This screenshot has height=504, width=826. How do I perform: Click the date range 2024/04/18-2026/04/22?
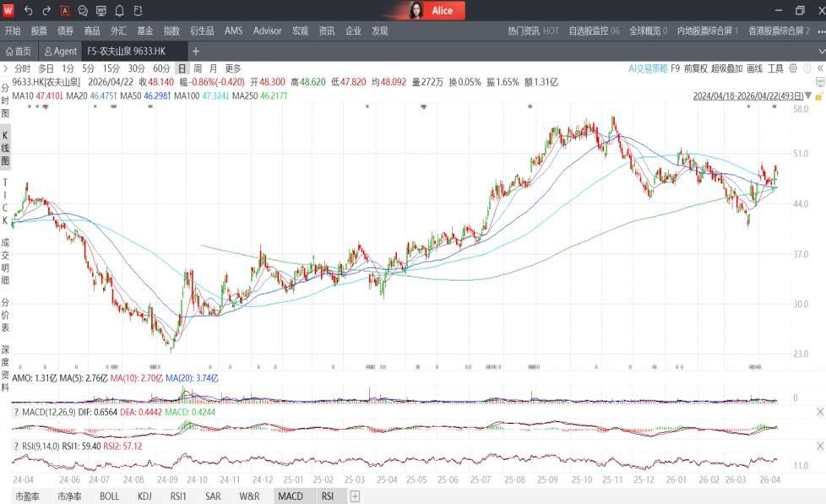tap(747, 96)
